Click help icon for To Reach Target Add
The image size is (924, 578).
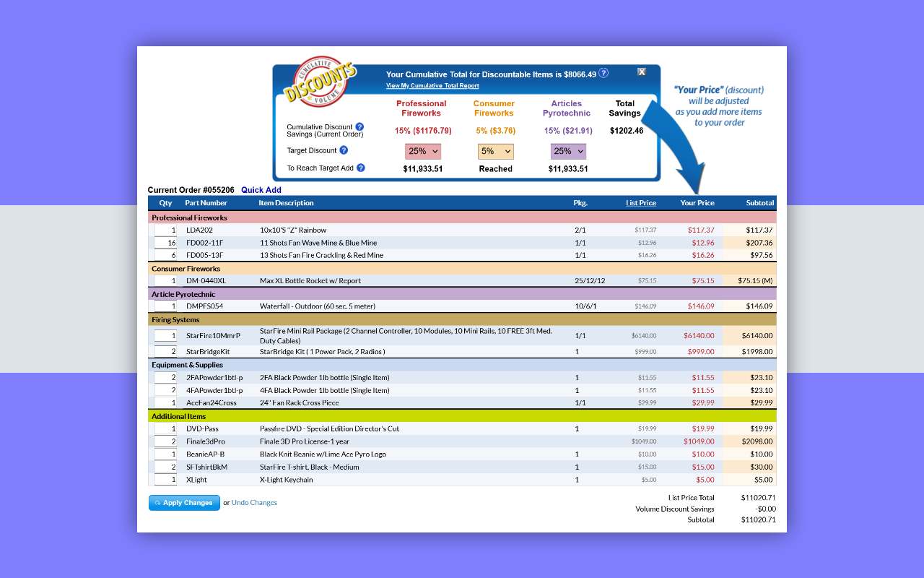pyautogui.click(x=361, y=168)
